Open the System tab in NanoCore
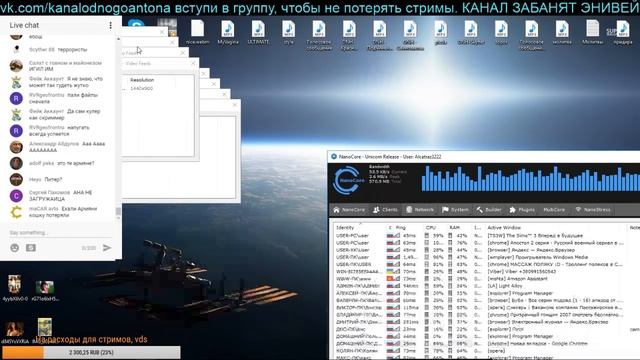 click(455, 210)
